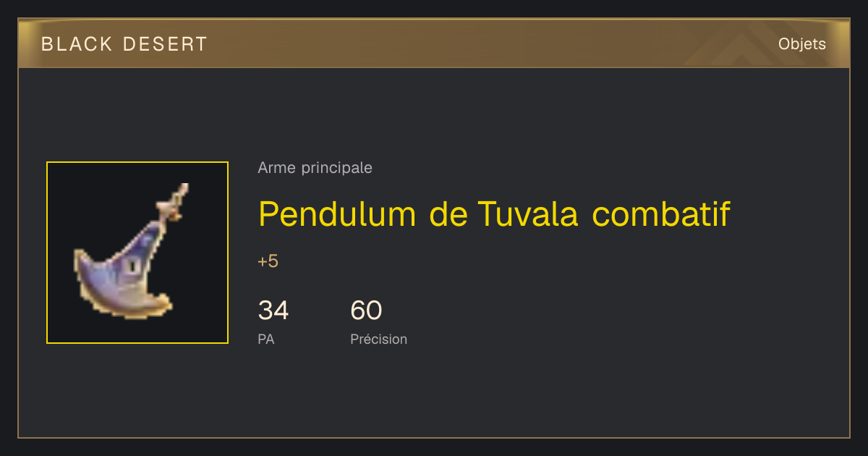The height and width of the screenshot is (456, 868).
Task: Click the BLACK DESERT header title
Action: [x=124, y=44]
